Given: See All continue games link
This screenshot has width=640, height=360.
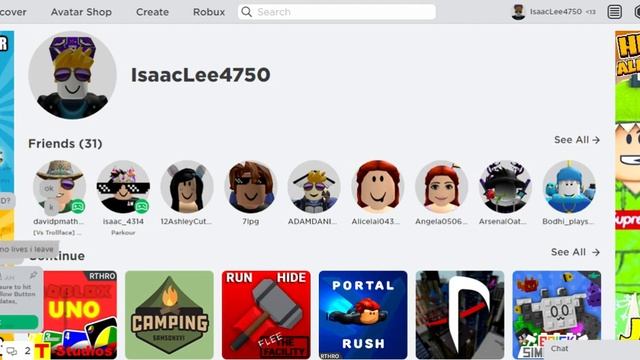Looking at the screenshot, I should (575, 252).
